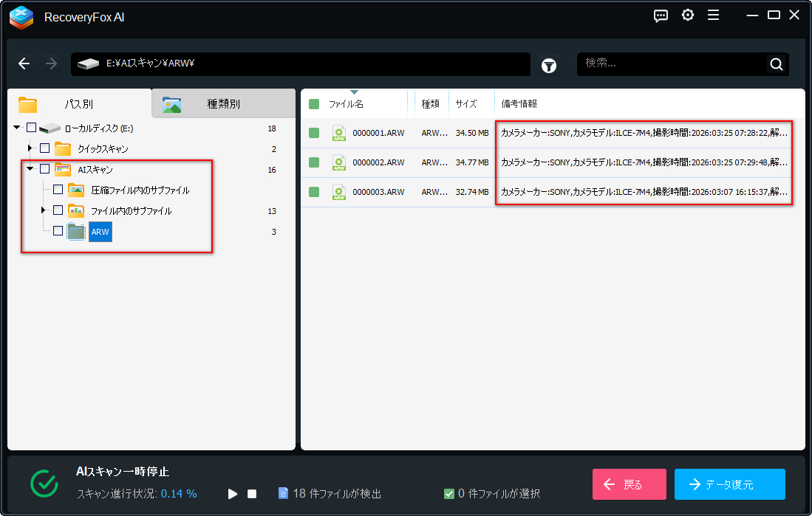Toggle the select-all checkbox in file header
The height and width of the screenshot is (516, 812).
[314, 104]
